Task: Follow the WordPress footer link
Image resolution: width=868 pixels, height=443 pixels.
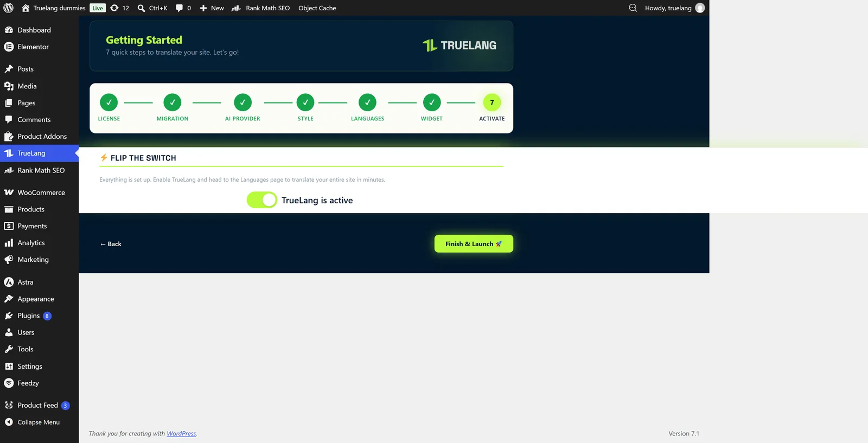Action: (x=181, y=434)
